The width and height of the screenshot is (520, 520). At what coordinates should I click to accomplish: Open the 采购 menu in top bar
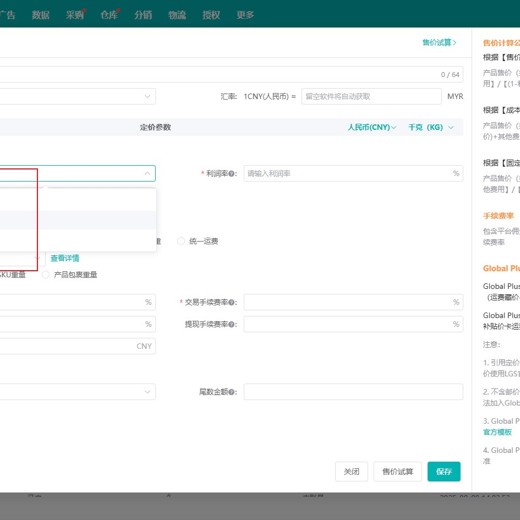point(75,15)
